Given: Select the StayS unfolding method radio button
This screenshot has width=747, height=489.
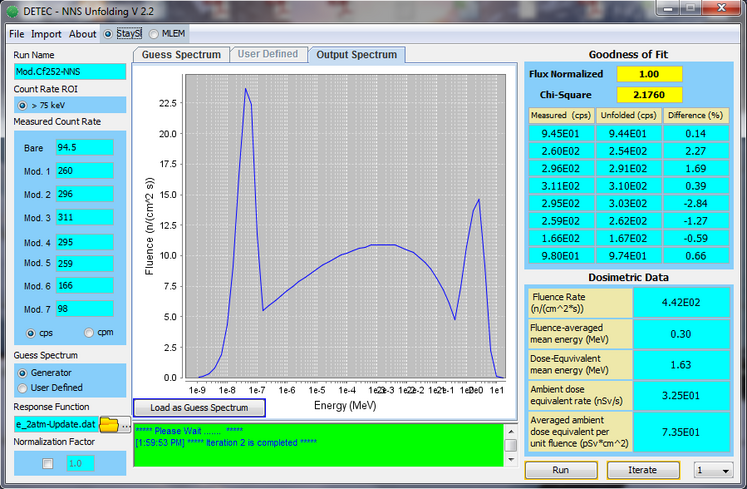Looking at the screenshot, I should click(108, 34).
